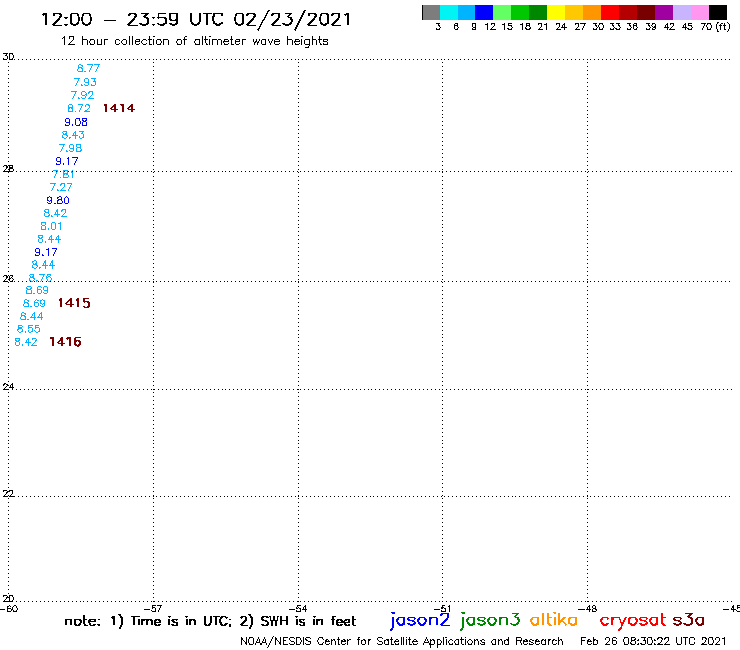Screen dimensions: 740x650
Task: Click the latitude axis label 24
Action: point(8,387)
